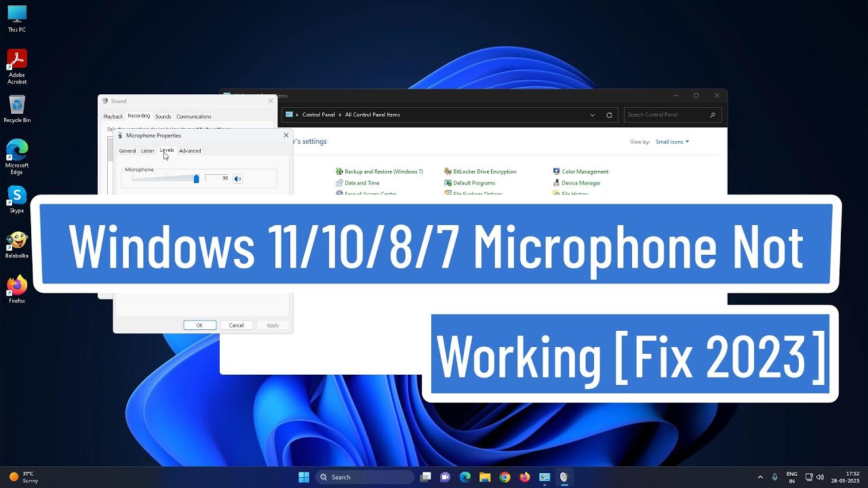Open the Windows Start menu

tap(304, 477)
